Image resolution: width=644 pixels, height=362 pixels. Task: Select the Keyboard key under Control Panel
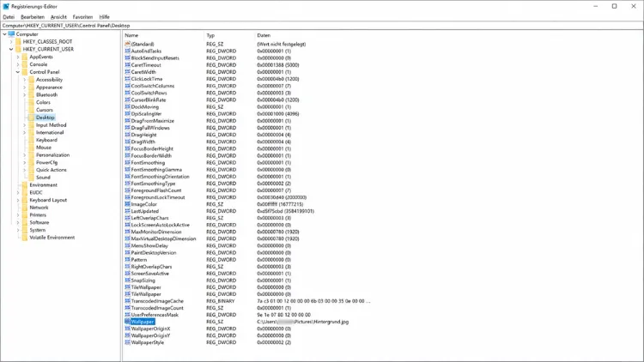[46, 140]
